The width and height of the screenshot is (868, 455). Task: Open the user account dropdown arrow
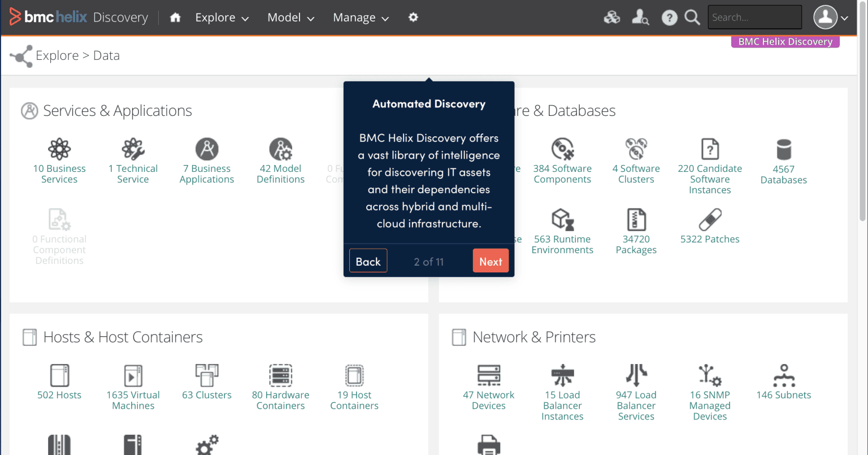point(844,17)
